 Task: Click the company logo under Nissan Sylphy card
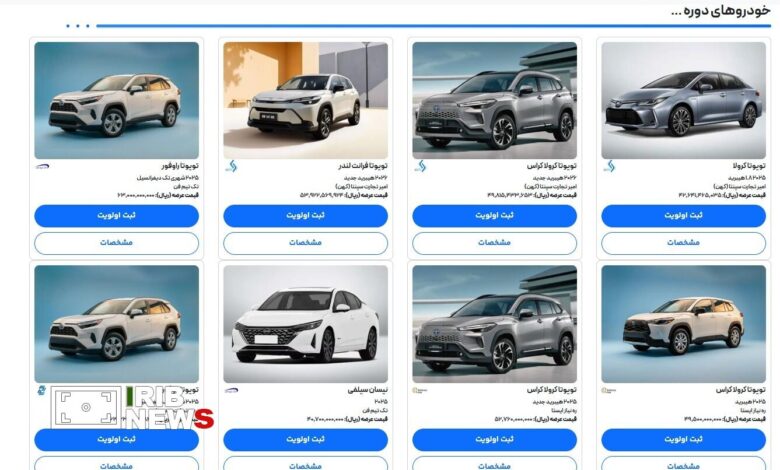coord(231,390)
